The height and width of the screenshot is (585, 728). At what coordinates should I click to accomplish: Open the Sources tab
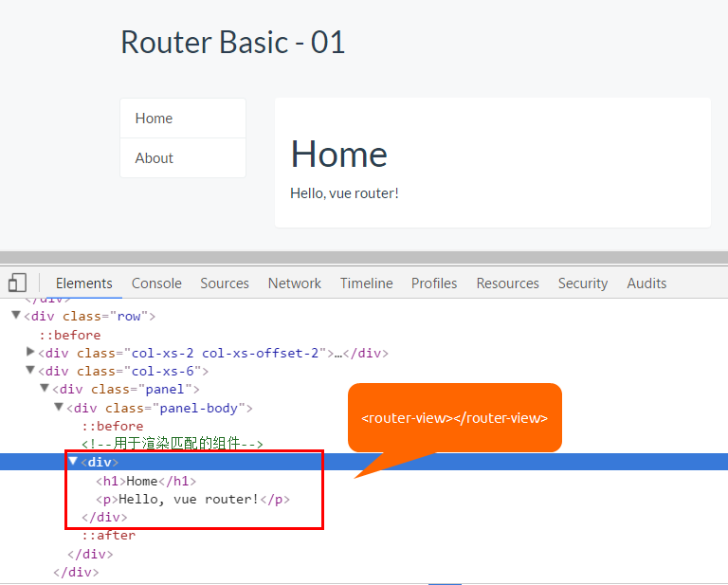click(x=225, y=283)
